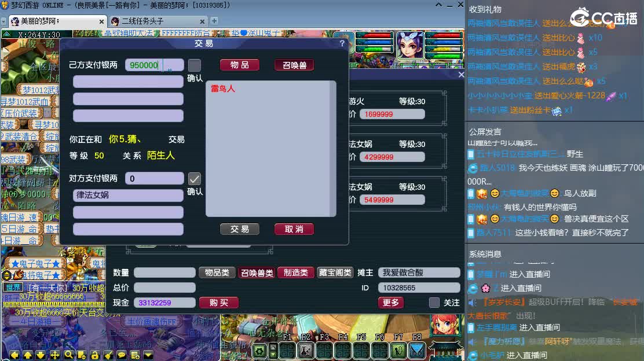This screenshot has height=361, width=644.
Task: Click the 物品 button in trade dialog
Action: [x=239, y=65]
